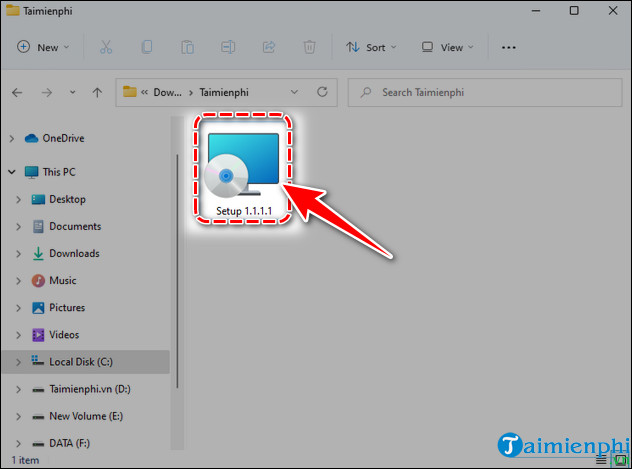Expand the Music tree node
Image resolution: width=632 pixels, height=469 pixels.
pyautogui.click(x=18, y=281)
